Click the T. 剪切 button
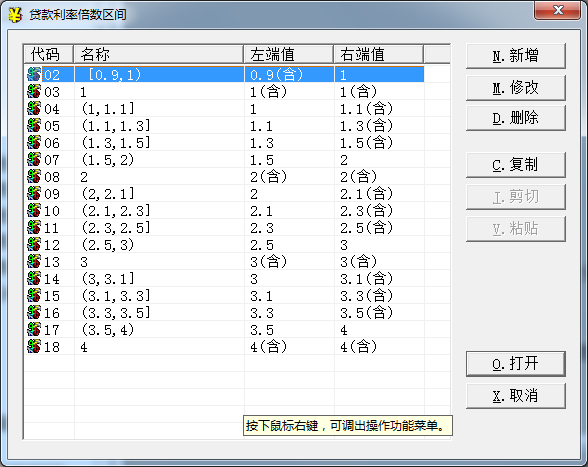 click(x=516, y=197)
